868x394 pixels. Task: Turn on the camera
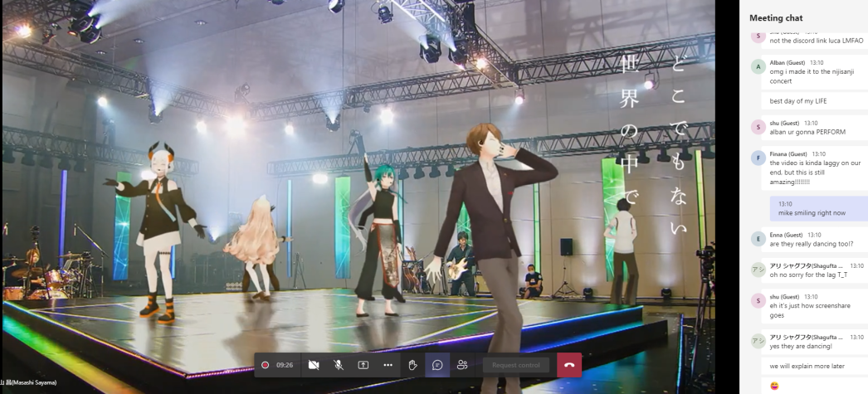tap(314, 365)
